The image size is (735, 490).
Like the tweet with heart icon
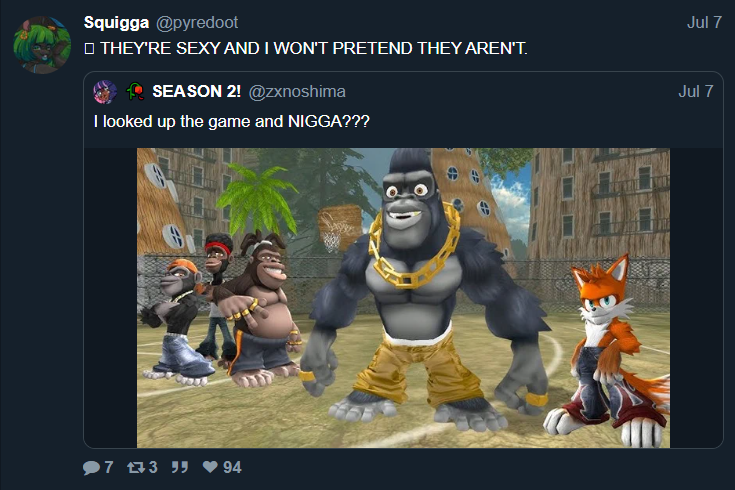tap(210, 467)
